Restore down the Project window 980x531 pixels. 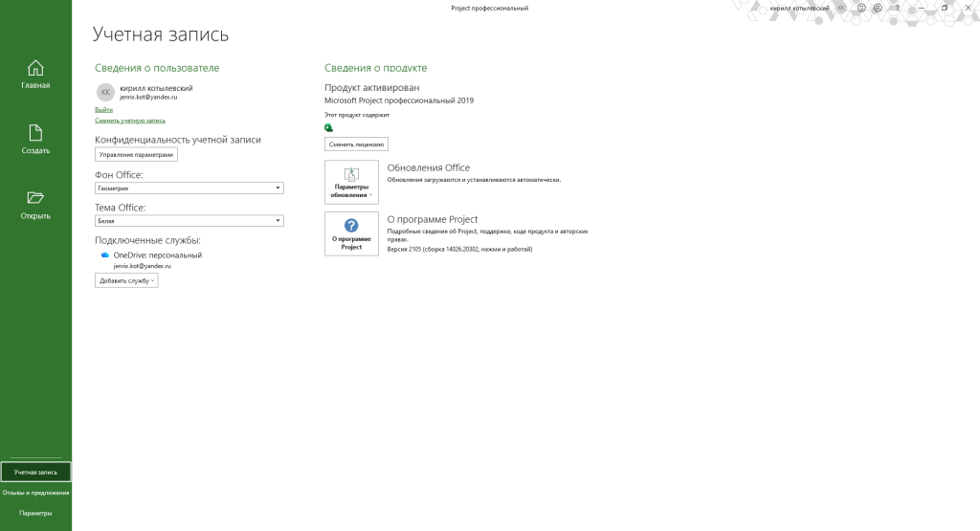pyautogui.click(x=945, y=8)
